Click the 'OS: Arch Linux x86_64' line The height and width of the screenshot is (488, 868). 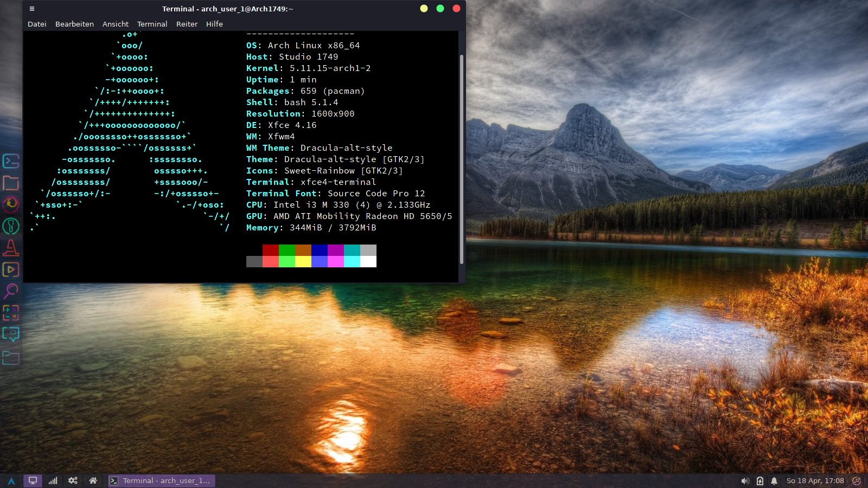(x=303, y=46)
